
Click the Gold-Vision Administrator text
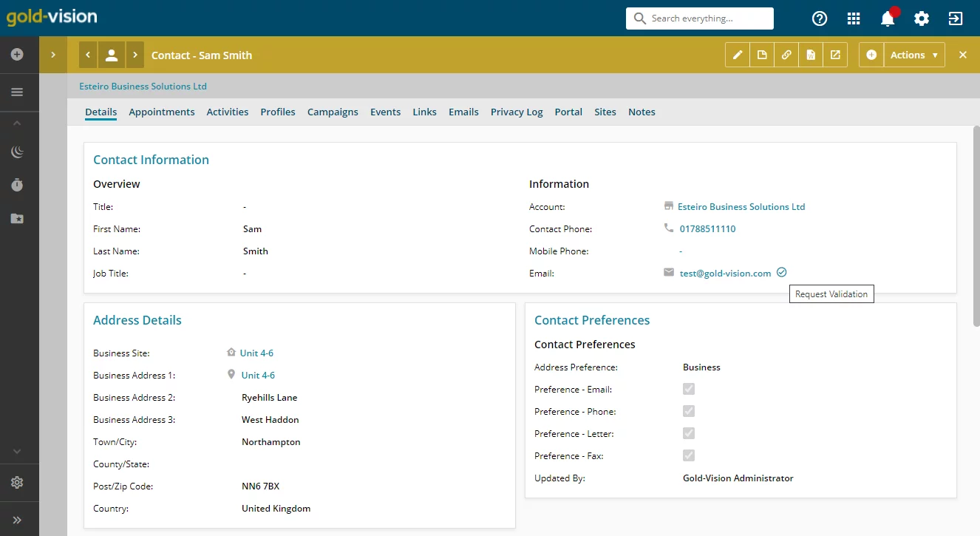pos(738,478)
